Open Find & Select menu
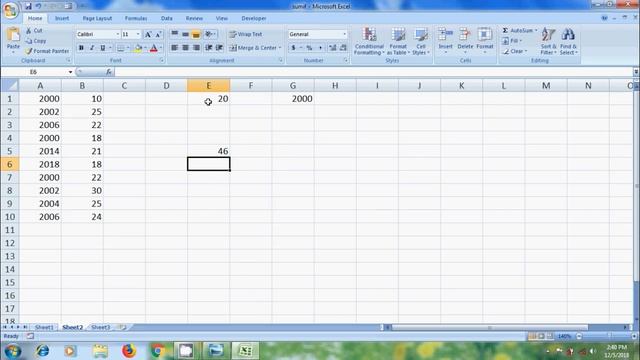The image size is (640, 360). pos(568,41)
